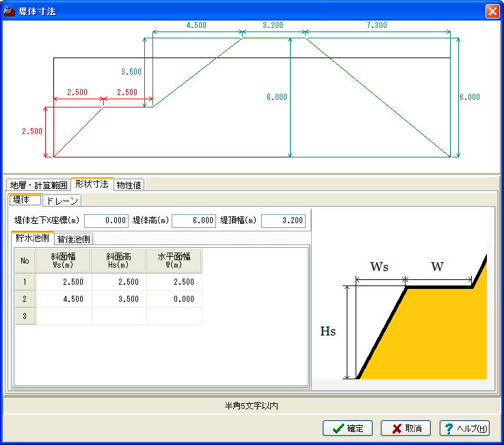Click empty row 3 斜面幅 cell
The image size is (504, 445).
(64, 316)
